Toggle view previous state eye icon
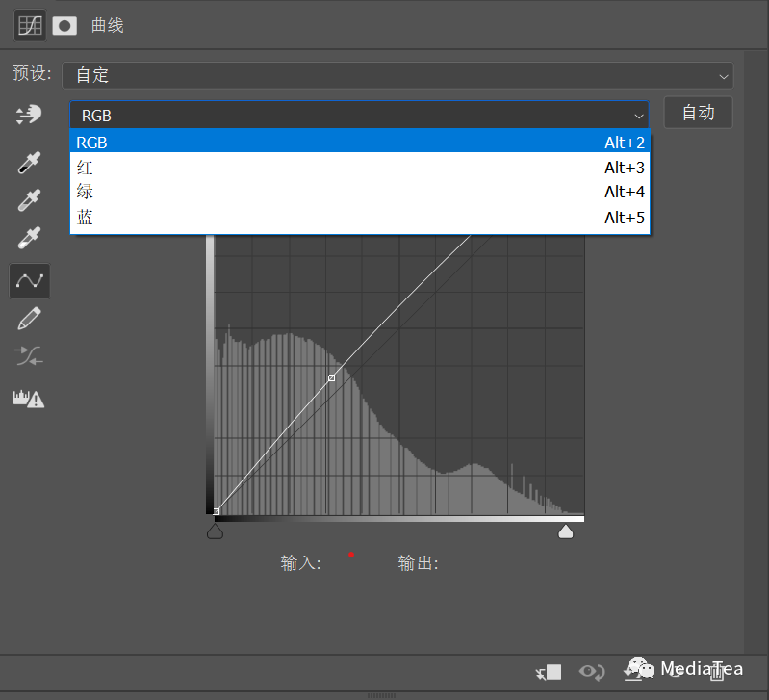Screen dimensions: 769x700 click(592, 671)
